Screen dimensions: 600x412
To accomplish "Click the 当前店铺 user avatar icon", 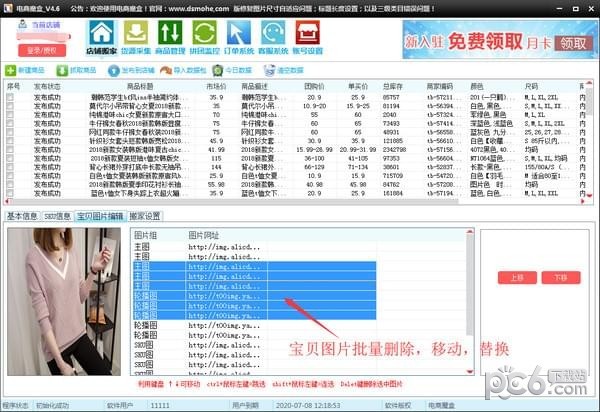I will (23, 24).
